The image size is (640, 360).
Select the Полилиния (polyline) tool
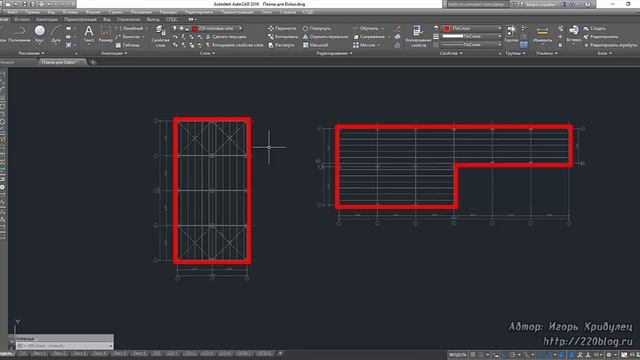pos(19,33)
